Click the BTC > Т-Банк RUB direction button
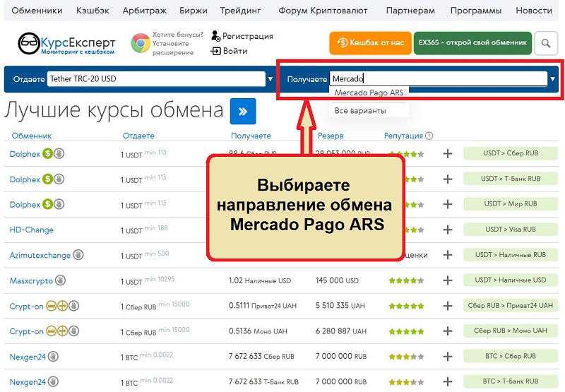Viewport: 565px width, 392px height. point(510,381)
